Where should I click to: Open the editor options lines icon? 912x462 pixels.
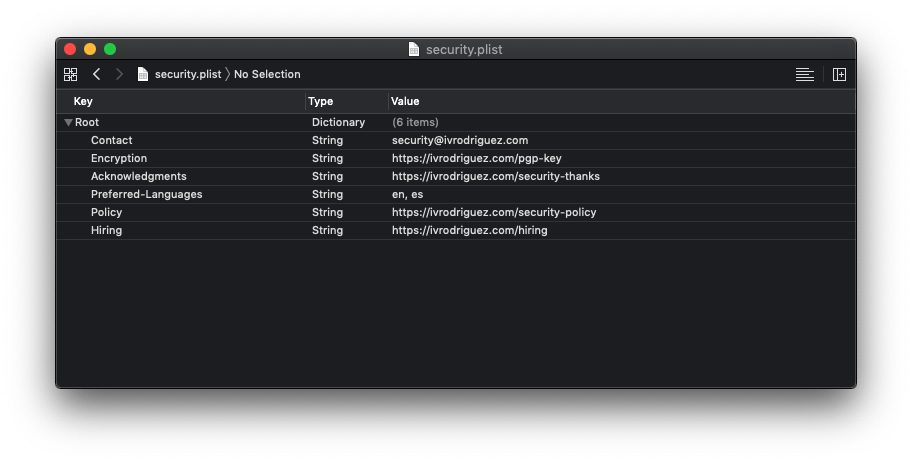pos(804,74)
